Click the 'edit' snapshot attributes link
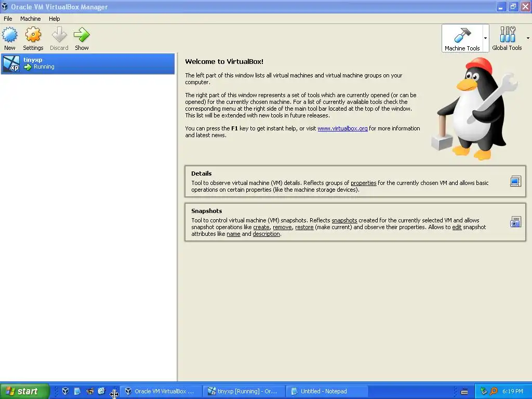This screenshot has height=399, width=532. 457,227
